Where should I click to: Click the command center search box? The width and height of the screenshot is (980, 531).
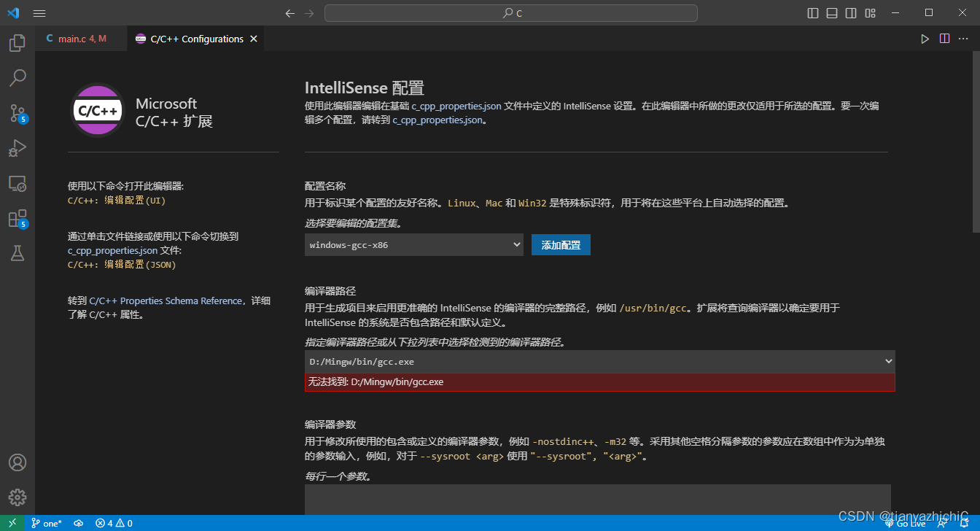coord(511,13)
